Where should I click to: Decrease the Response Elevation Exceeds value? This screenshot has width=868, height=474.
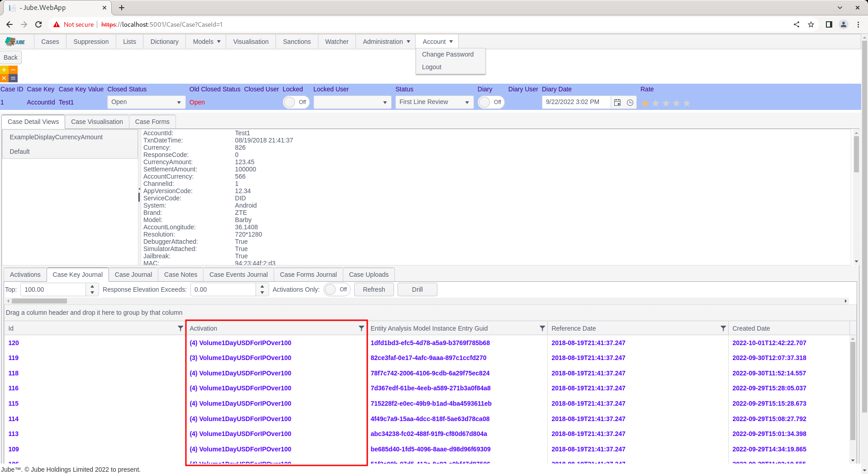[x=262, y=293]
